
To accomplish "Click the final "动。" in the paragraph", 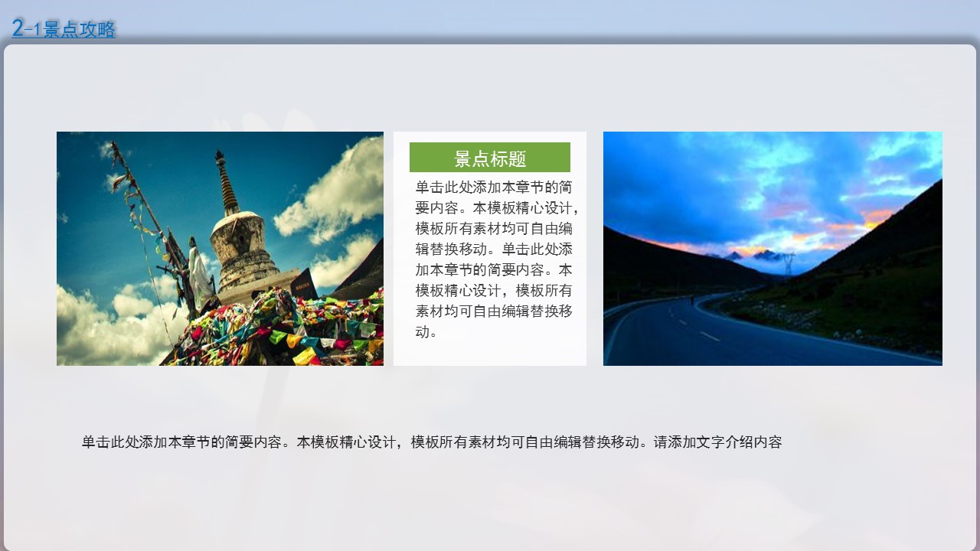I will [426, 332].
